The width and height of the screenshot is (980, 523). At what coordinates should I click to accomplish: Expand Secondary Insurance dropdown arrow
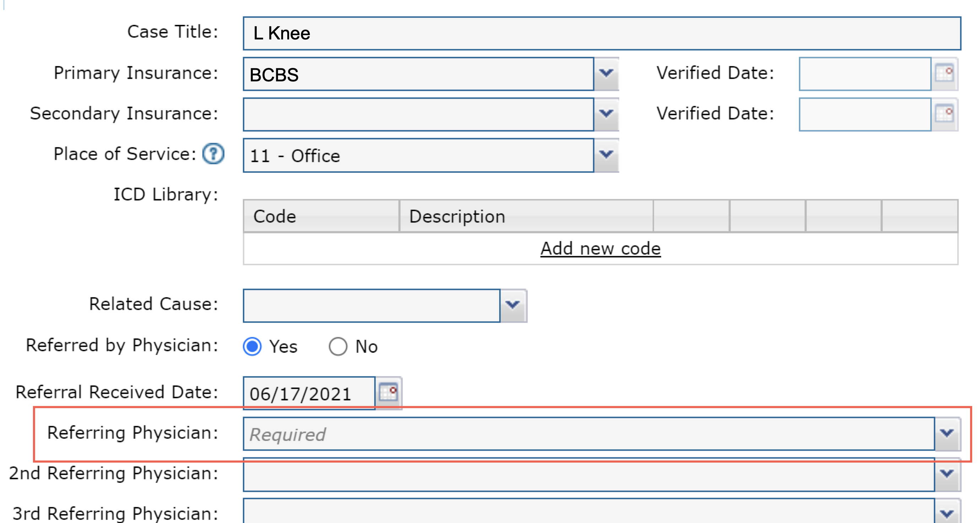tap(606, 114)
